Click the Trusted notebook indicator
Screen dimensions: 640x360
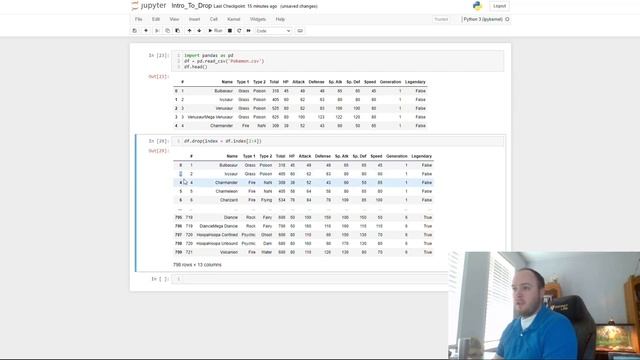click(x=441, y=19)
